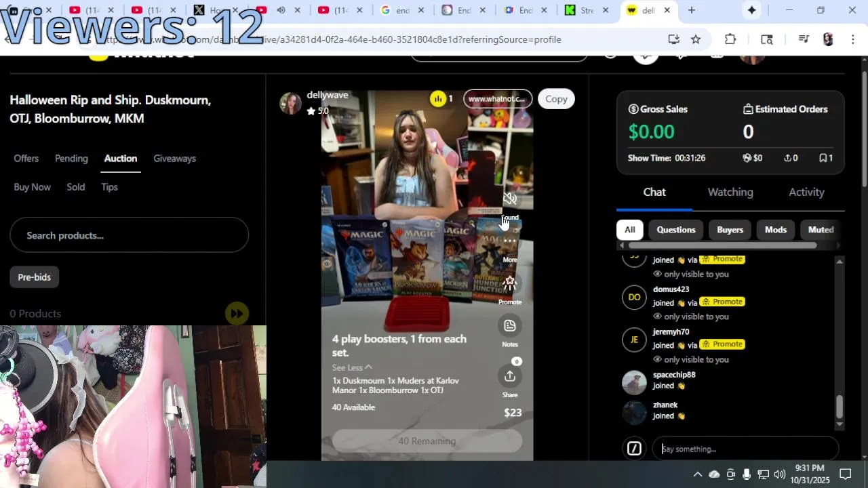Open a new browser tab
The height and width of the screenshot is (488, 868).
coord(692,10)
